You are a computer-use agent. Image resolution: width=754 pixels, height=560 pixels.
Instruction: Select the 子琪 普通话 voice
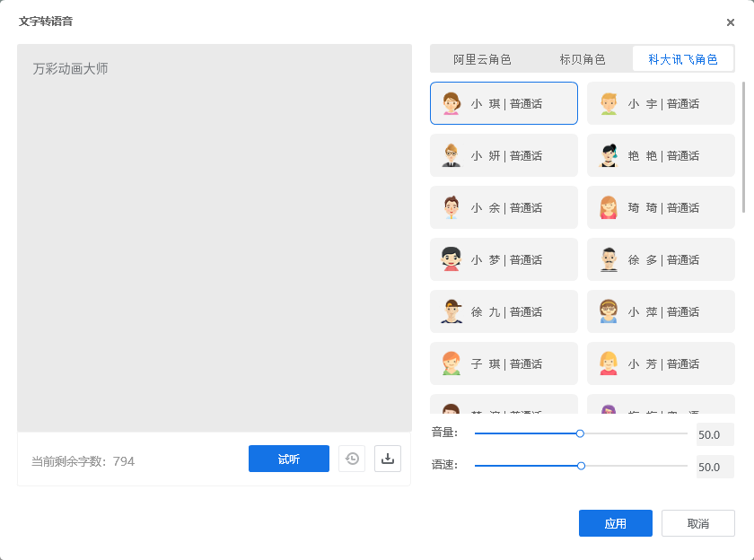tap(504, 363)
